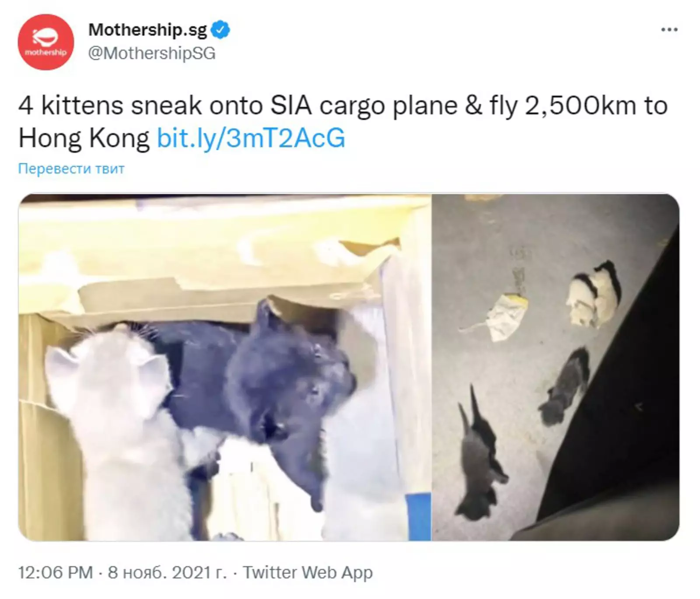Open the three-dot more options menu
The height and width of the screenshot is (599, 700).
click(669, 30)
